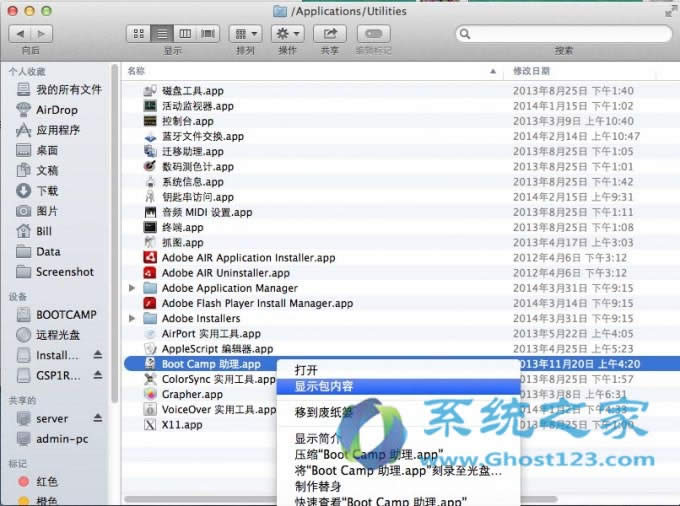
Task: Expand the Adobe Installers folder
Action: (133, 318)
